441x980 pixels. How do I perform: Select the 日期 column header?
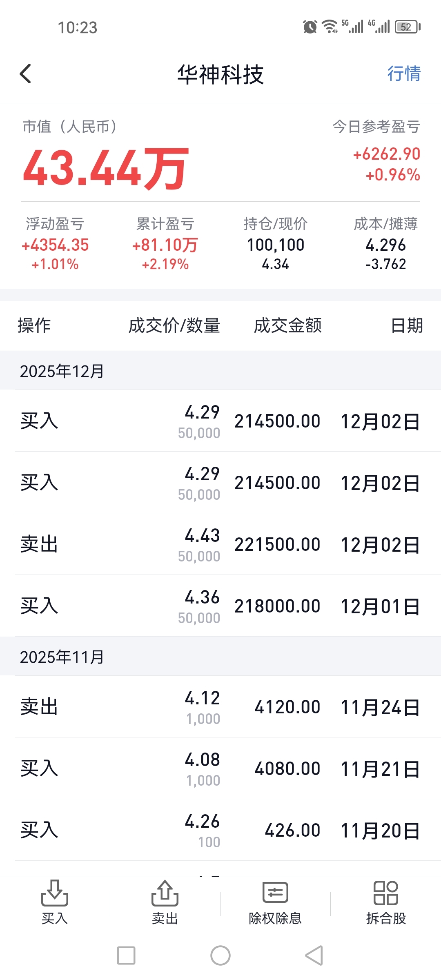[x=407, y=326]
